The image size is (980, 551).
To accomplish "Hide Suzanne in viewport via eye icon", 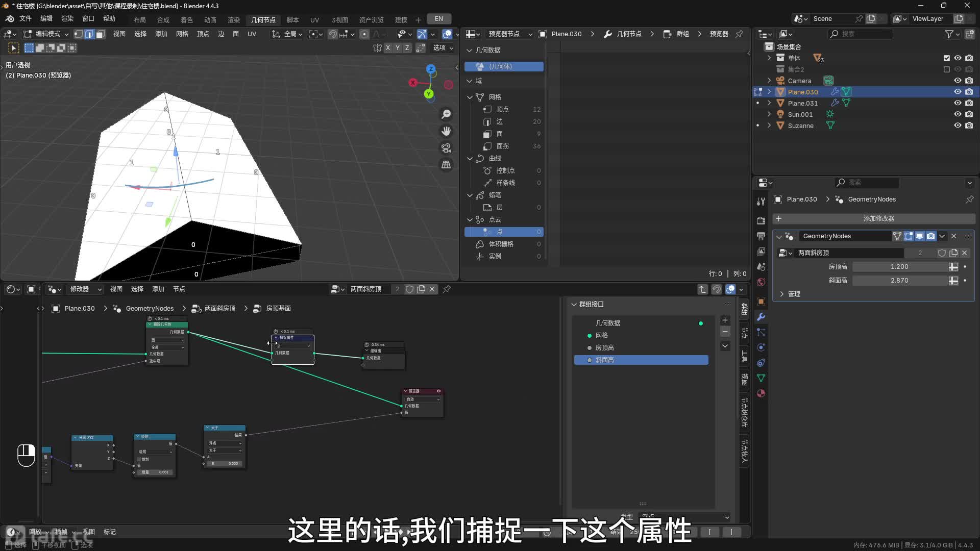I will coord(958,126).
